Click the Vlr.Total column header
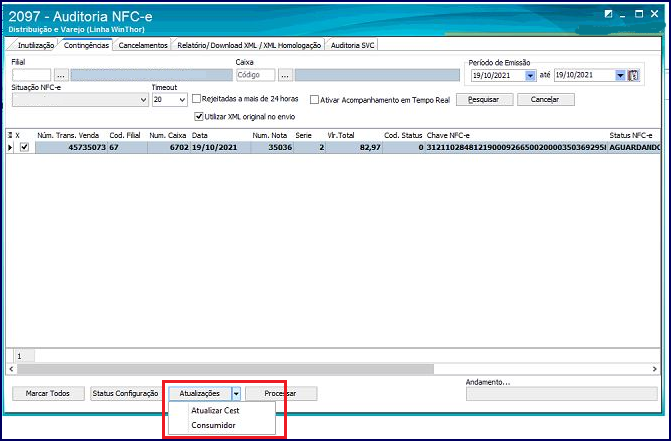 341,135
